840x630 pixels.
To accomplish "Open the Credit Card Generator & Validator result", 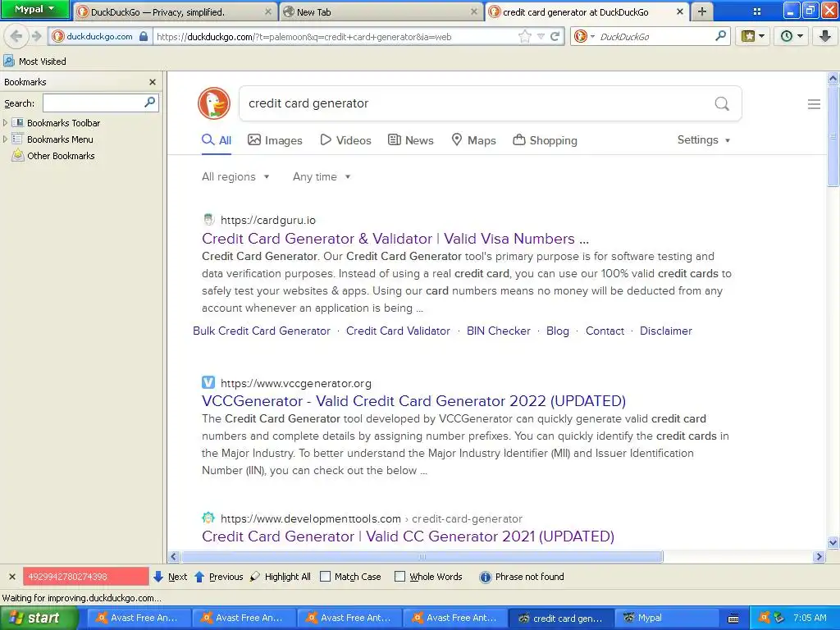I will coord(395,239).
